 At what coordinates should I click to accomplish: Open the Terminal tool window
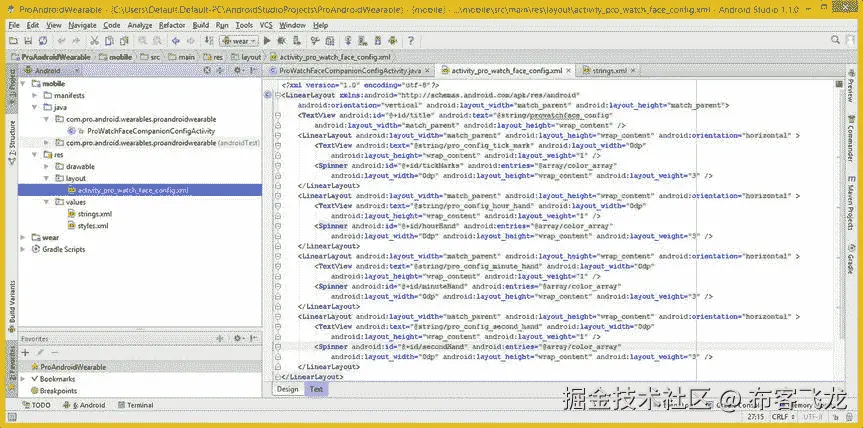(x=136, y=405)
